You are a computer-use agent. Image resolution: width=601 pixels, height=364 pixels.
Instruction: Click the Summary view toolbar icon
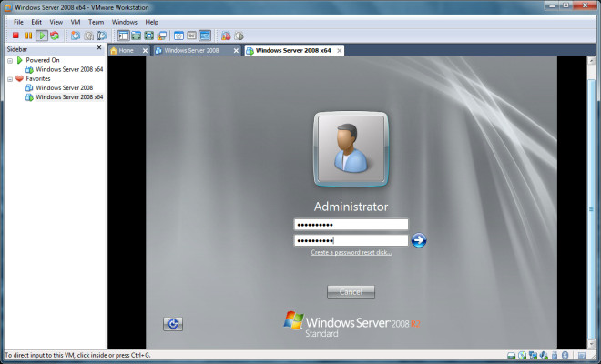click(179, 35)
